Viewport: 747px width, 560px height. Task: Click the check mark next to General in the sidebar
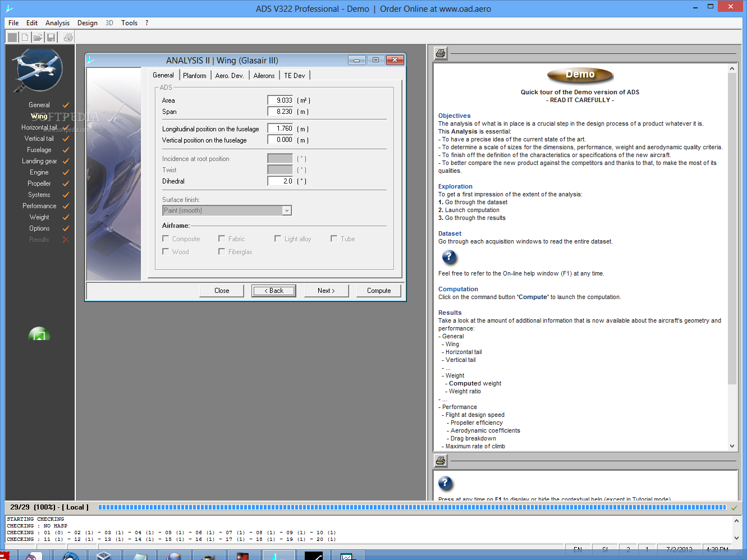coord(66,105)
